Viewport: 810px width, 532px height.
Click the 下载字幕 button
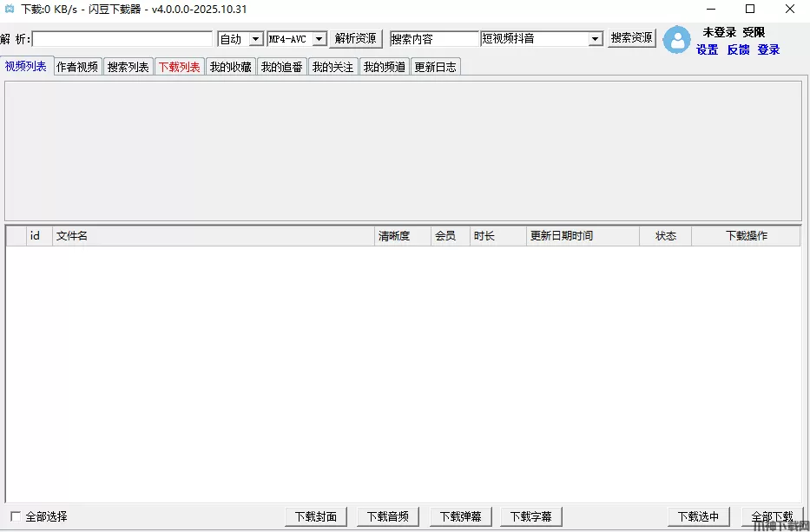click(531, 516)
